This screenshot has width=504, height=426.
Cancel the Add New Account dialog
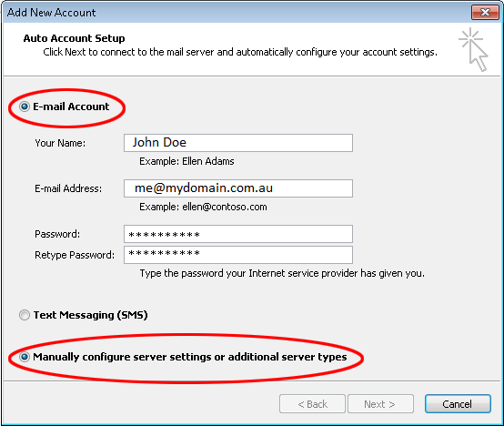458,404
